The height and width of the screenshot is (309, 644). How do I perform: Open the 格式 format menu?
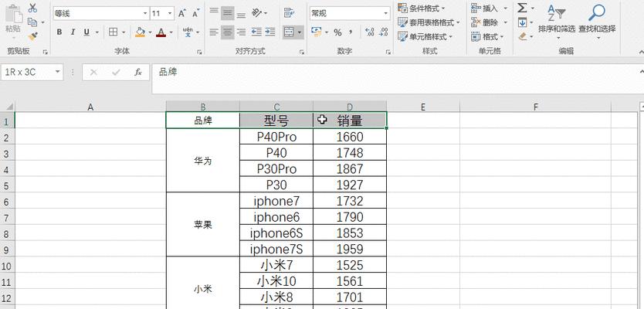(487, 36)
